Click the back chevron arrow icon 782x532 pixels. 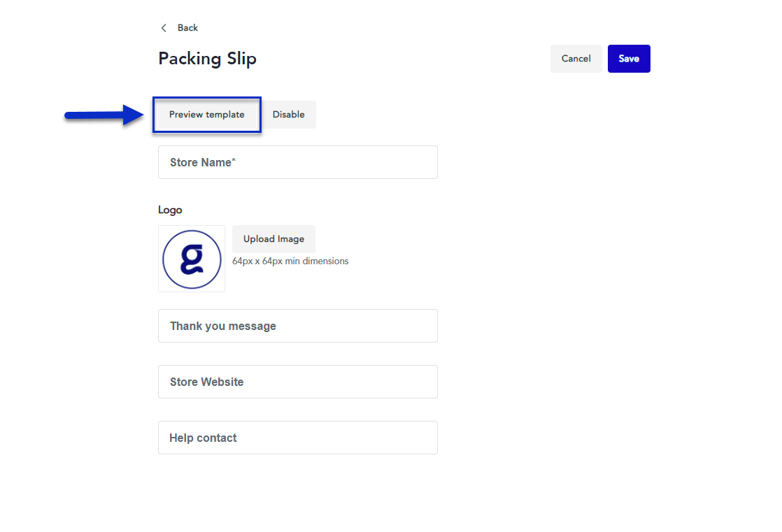(164, 27)
